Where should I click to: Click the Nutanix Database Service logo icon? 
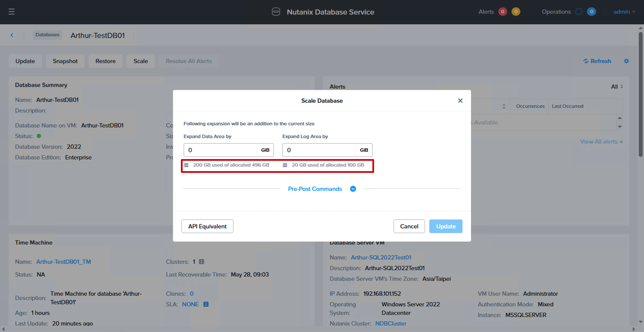click(276, 12)
